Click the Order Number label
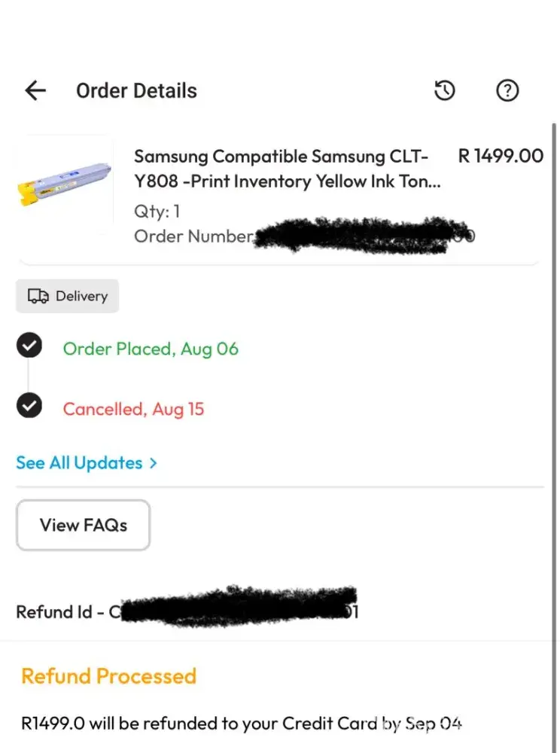560x753 pixels. (193, 236)
